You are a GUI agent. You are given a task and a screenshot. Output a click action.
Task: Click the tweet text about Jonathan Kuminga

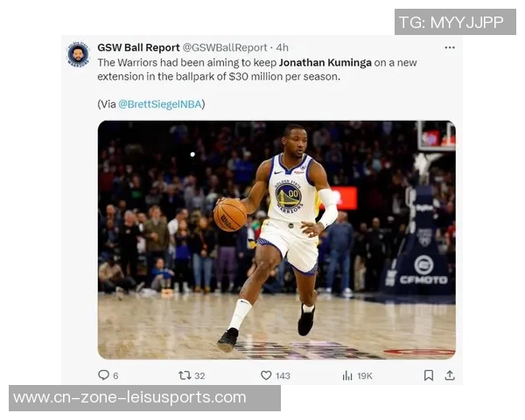pyautogui.click(x=256, y=70)
